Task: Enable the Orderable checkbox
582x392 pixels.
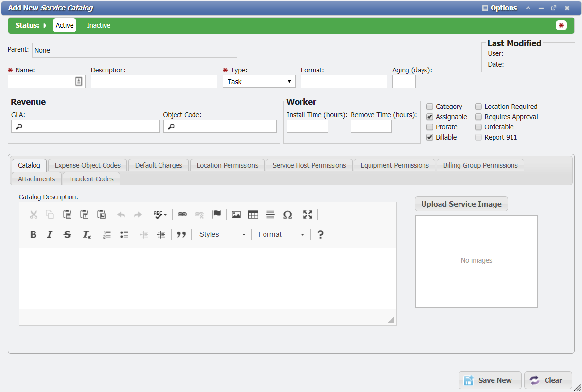Action: pyautogui.click(x=478, y=126)
